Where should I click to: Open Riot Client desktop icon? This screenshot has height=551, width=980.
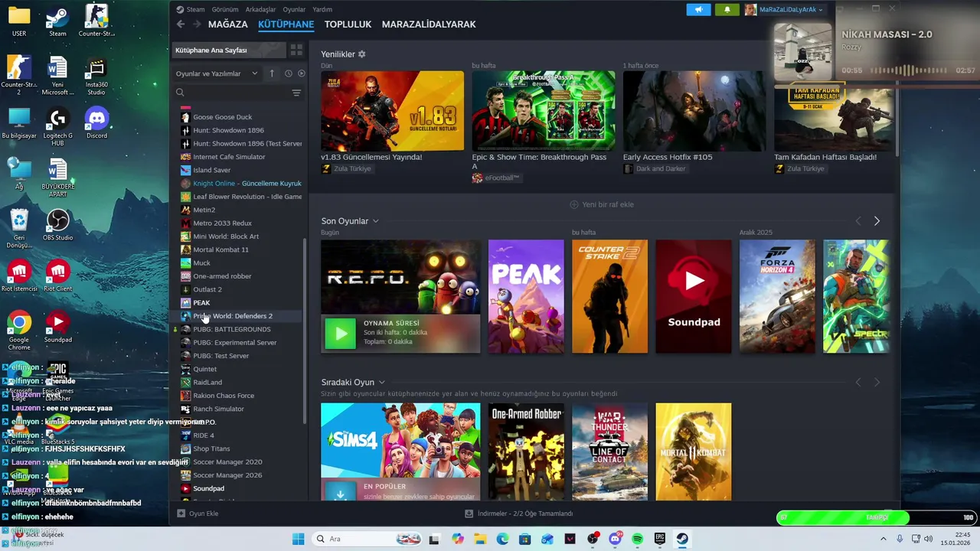coord(58,276)
